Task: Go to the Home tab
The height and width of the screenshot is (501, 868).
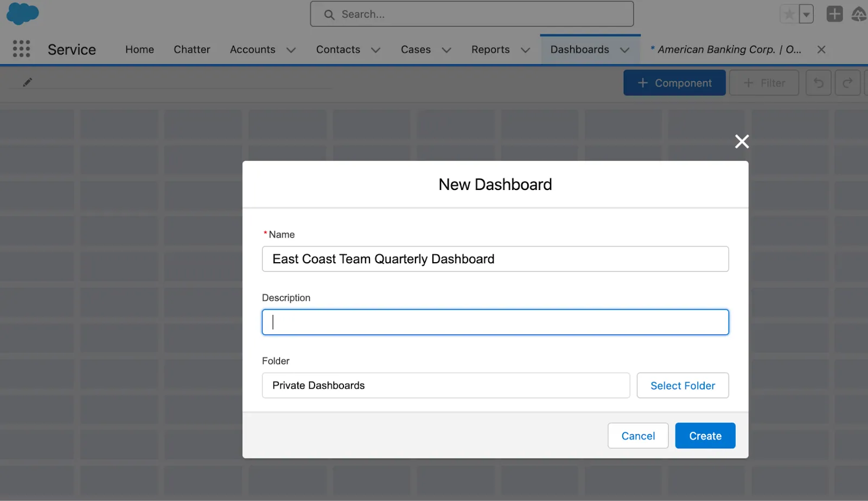Action: click(x=139, y=49)
